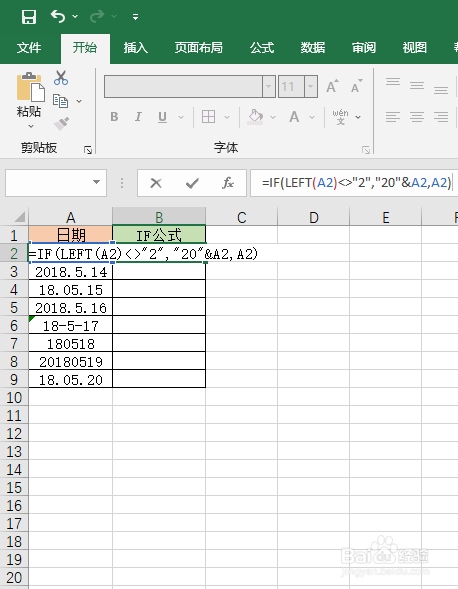Click the Select All corner triangle
This screenshot has width=458, height=589.
click(x=20, y=217)
